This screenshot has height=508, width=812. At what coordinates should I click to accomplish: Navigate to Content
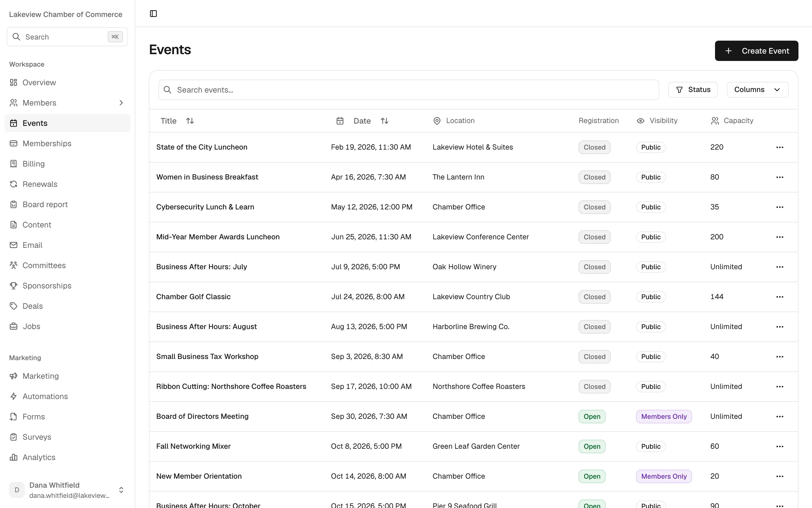[x=67, y=225]
